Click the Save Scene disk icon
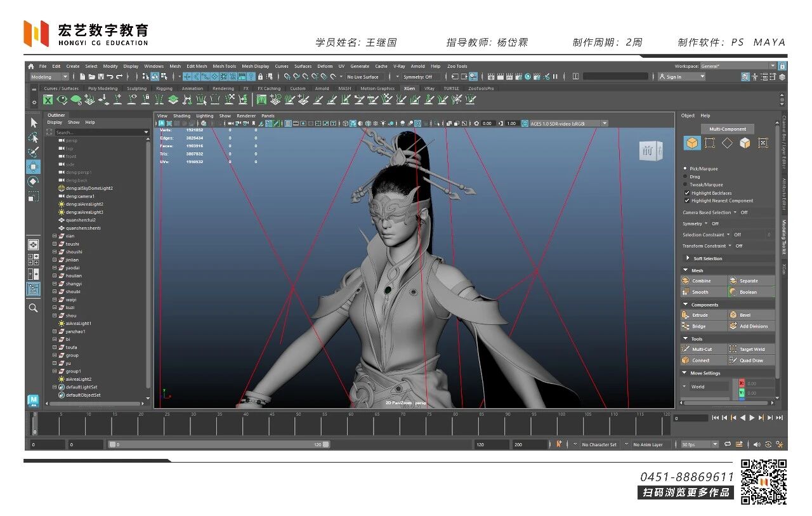This screenshot has width=812, height=516. pyautogui.click(x=100, y=77)
